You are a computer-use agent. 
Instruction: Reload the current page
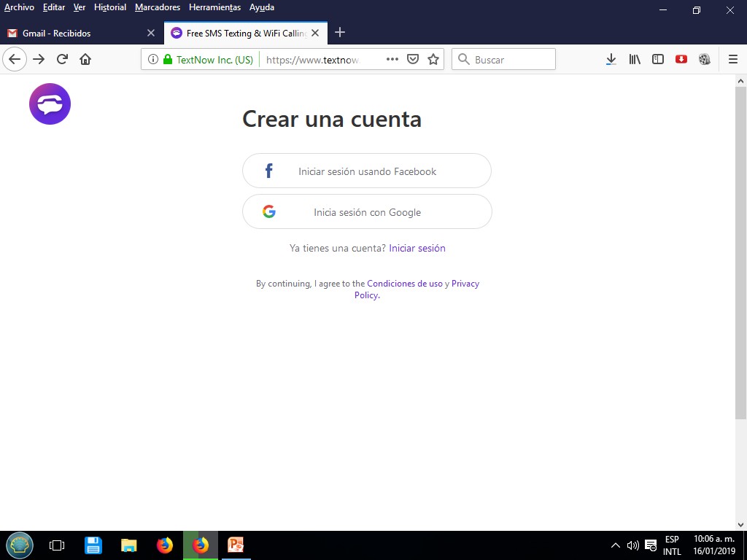tap(62, 59)
